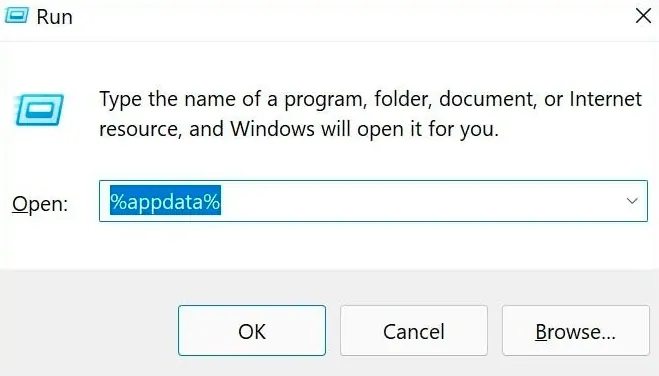Dismiss the dialog with the Cancel button

tap(414, 331)
